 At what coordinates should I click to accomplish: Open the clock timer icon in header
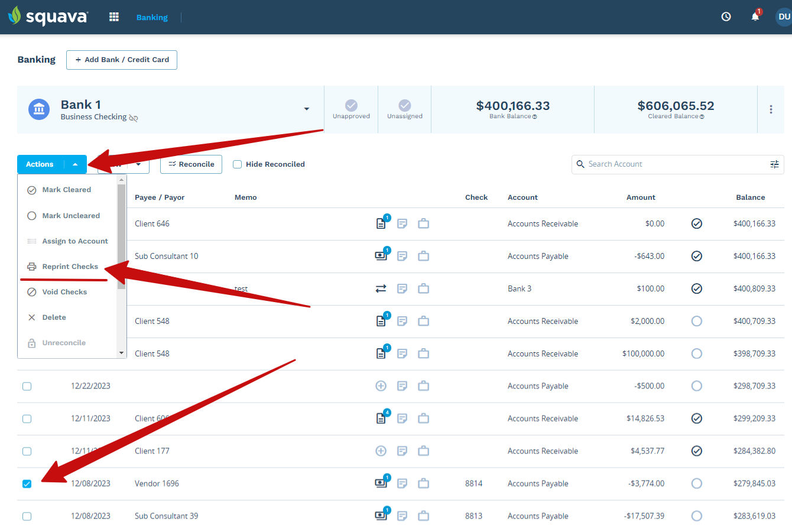click(x=726, y=17)
